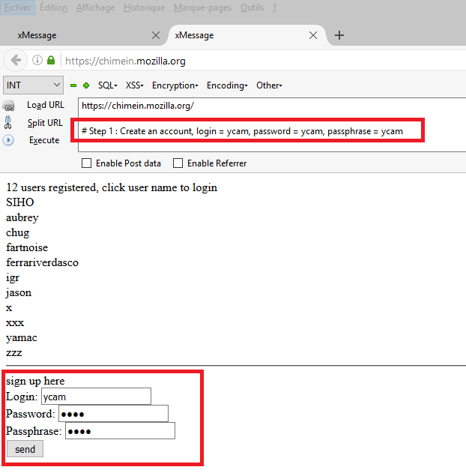Viewport: 466px width, 476px height.
Task: Click the browser address bar URL
Action: point(125,61)
